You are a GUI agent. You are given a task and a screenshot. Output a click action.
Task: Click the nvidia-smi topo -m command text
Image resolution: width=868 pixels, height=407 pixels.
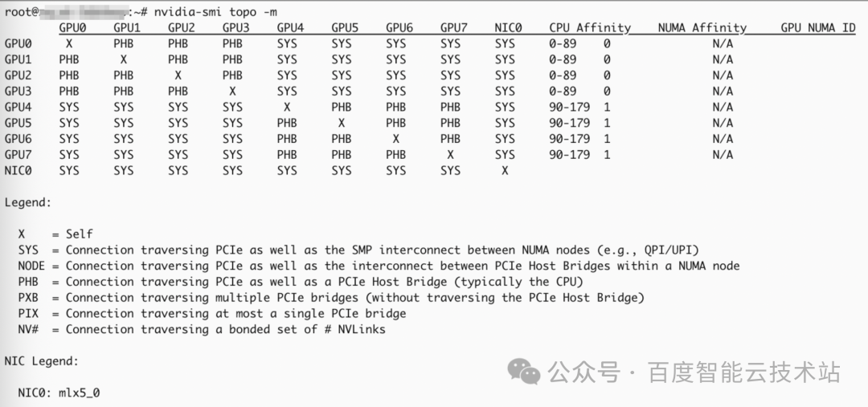click(216, 11)
